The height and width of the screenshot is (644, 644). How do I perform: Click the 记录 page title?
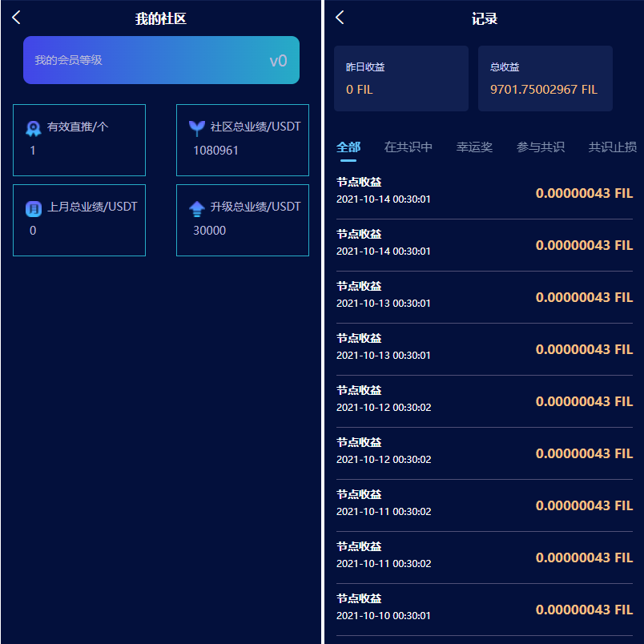coord(485,18)
